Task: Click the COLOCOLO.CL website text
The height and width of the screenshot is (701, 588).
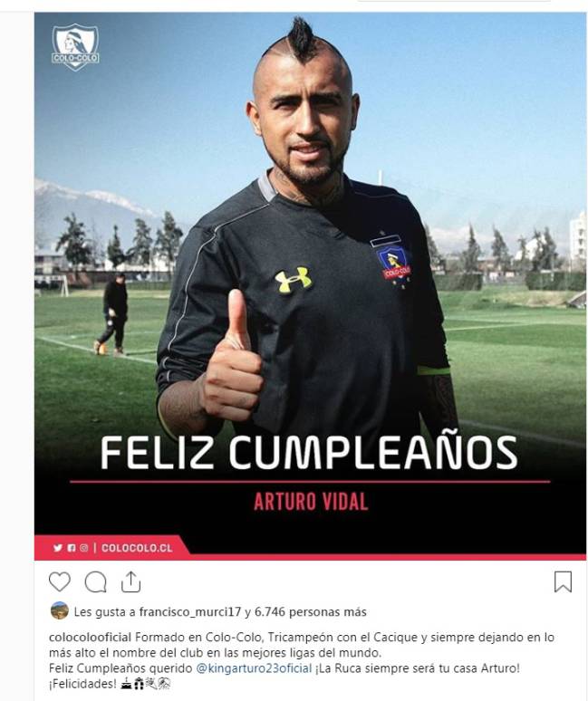Action: point(137,548)
